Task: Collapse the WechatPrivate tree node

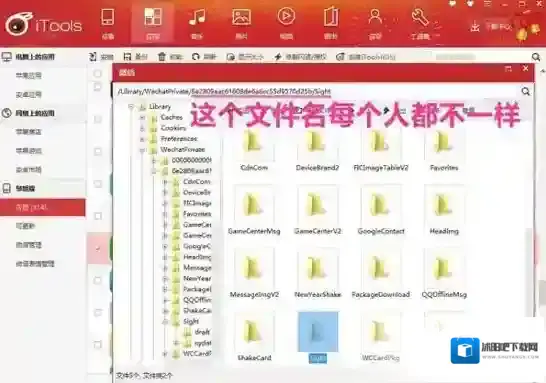Action: [x=142, y=150]
